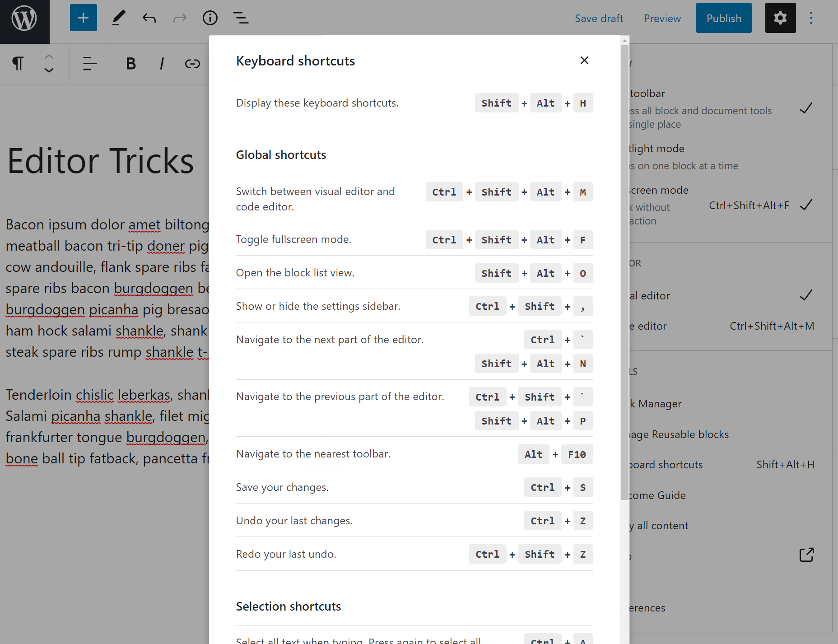Click the WordPress logo

(24, 18)
